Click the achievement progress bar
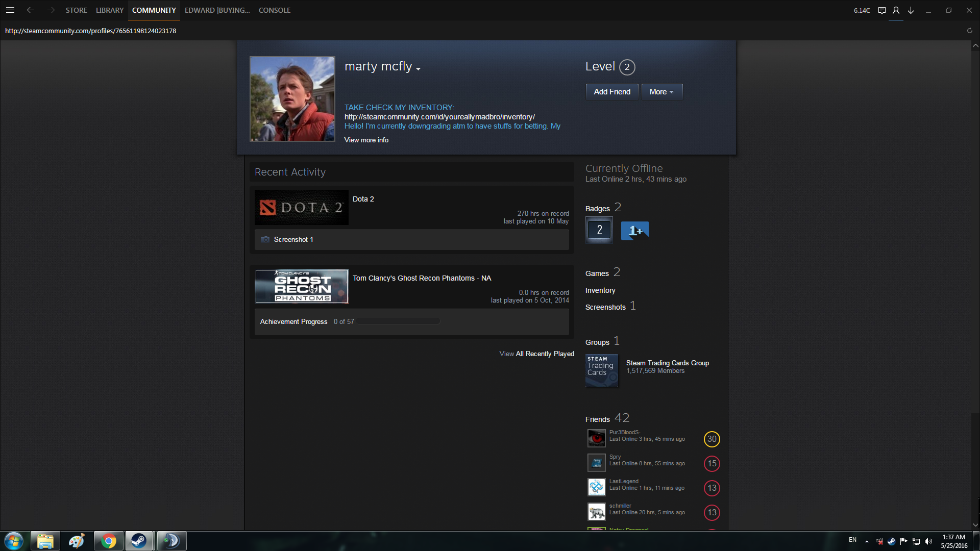 click(x=399, y=321)
